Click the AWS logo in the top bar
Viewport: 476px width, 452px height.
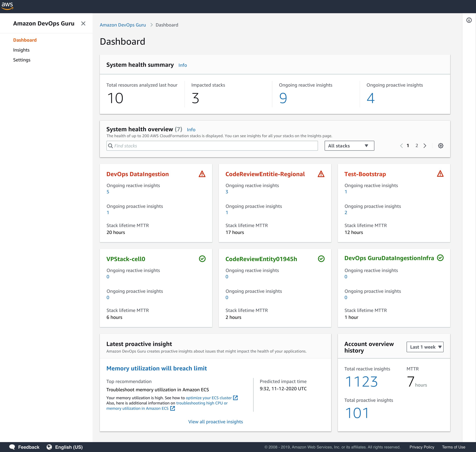[x=7, y=6]
